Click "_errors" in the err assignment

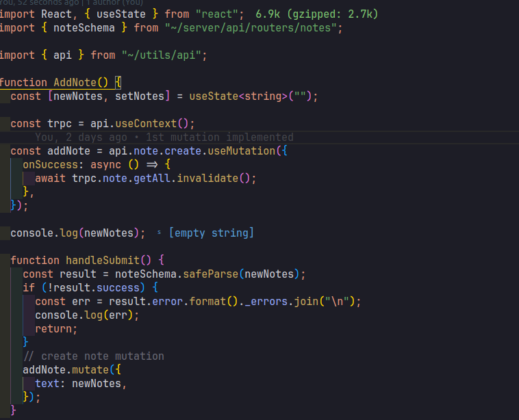tap(266, 302)
